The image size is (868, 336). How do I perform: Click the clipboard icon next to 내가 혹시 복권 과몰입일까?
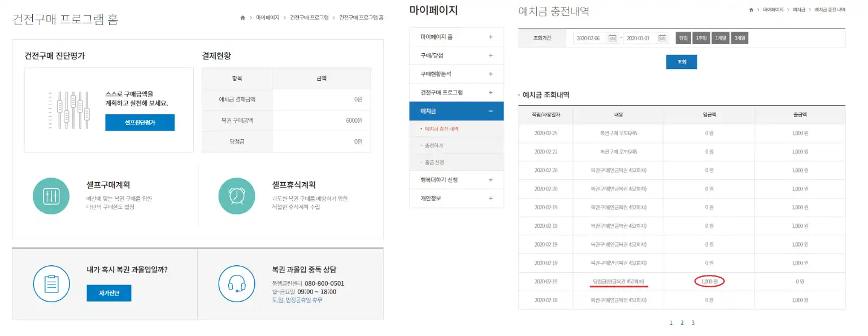click(x=51, y=285)
